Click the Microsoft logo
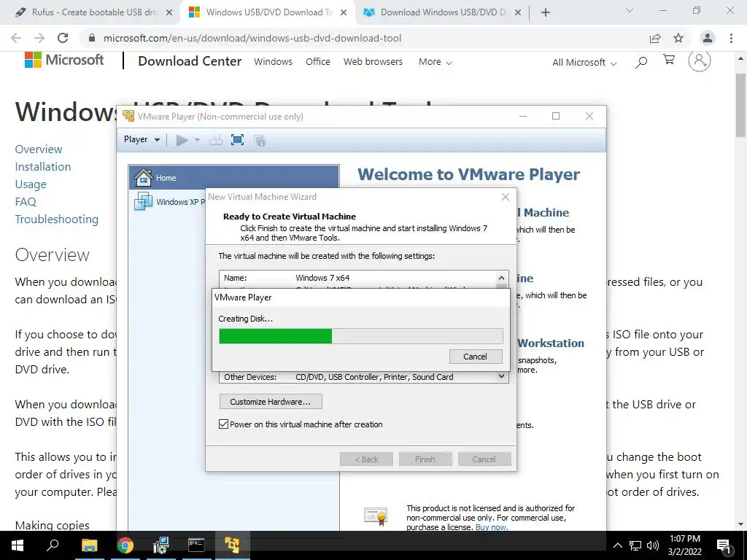The image size is (747, 560). pos(64,60)
